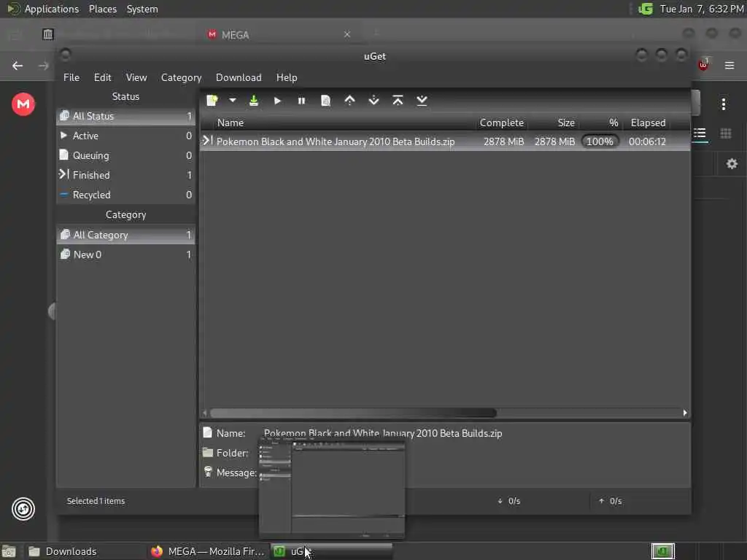747x560 pixels.
Task: Click the 00:06:12 elapsed time cell
Action: [x=647, y=141]
